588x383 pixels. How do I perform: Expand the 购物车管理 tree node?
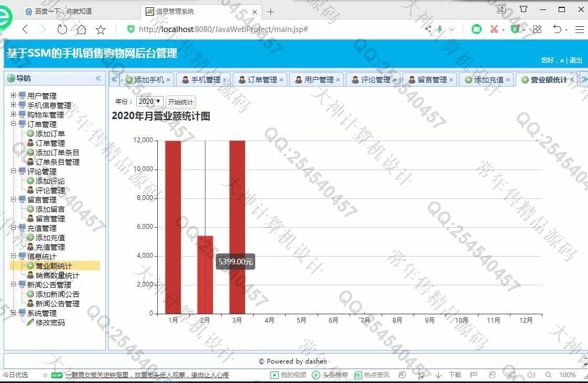click(x=14, y=114)
